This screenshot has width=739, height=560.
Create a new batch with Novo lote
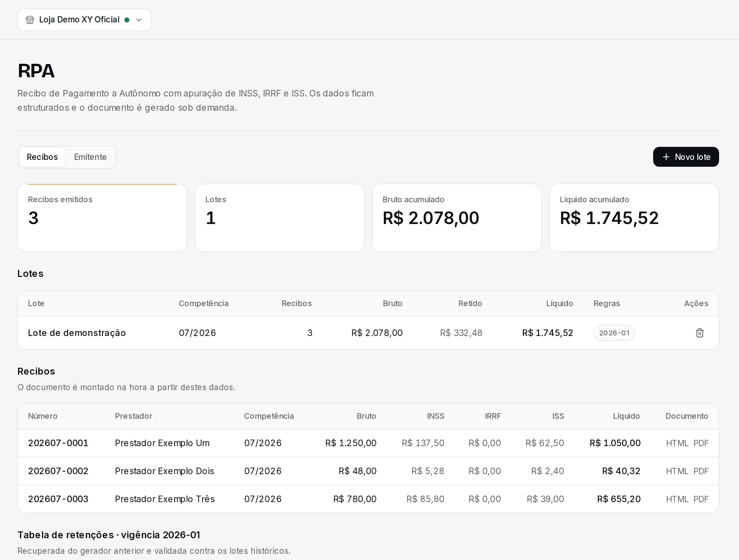(x=686, y=157)
